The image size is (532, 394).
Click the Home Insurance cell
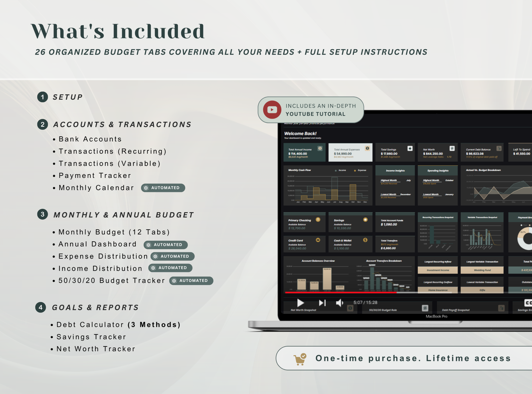[438, 290]
